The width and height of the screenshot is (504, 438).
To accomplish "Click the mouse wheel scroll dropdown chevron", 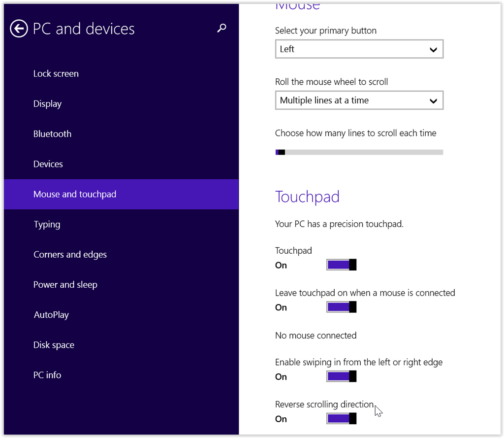I will (433, 101).
